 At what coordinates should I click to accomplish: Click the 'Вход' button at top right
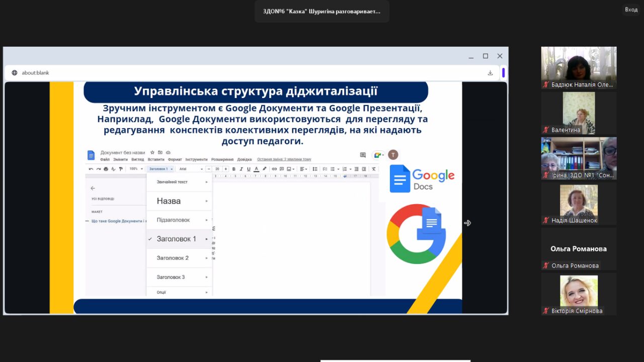pos(631,10)
